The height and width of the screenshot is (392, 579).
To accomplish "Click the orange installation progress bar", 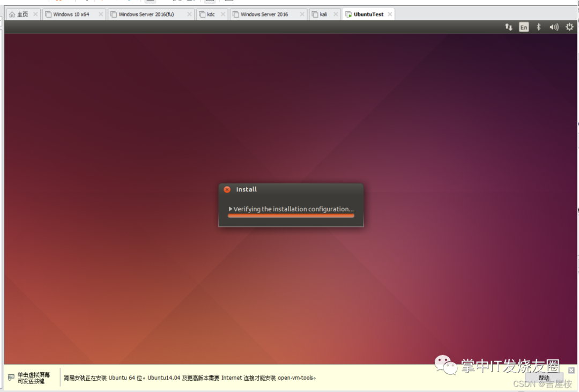I will pyautogui.click(x=291, y=216).
